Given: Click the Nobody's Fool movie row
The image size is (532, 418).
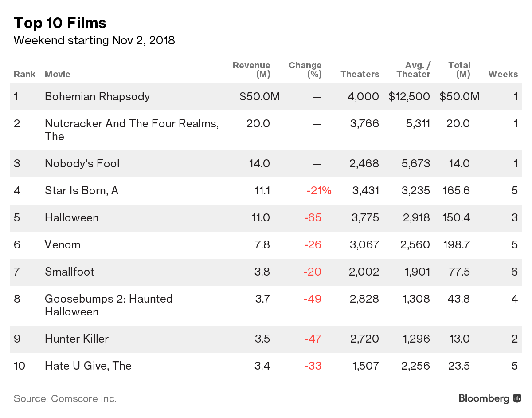Looking at the screenshot, I should [x=82, y=164].
